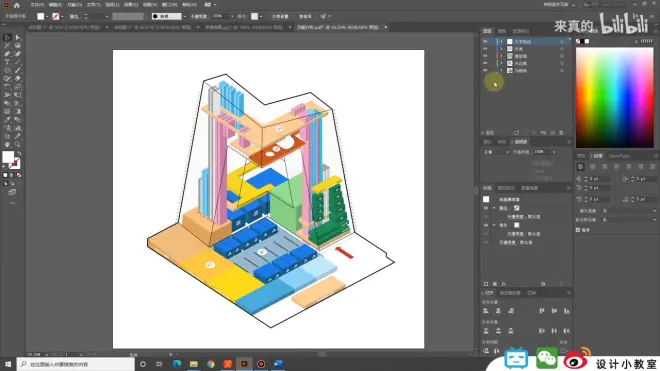Select the Gradient tool

coord(18,112)
